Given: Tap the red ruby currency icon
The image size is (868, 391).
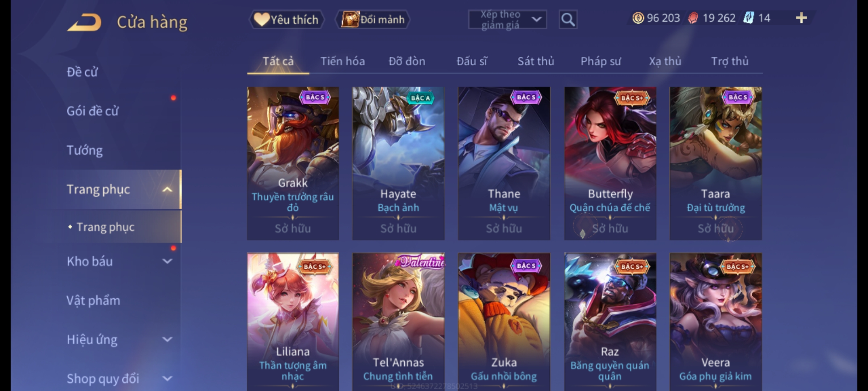Looking at the screenshot, I should [x=693, y=18].
